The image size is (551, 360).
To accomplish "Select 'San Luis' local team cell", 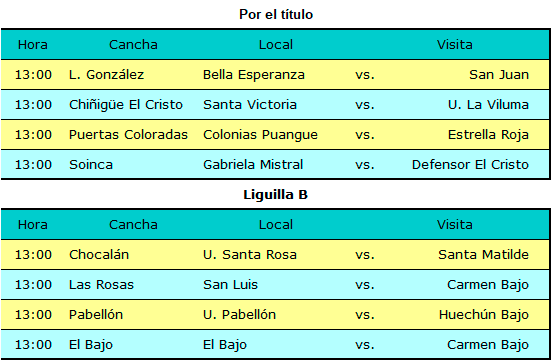I will pyautogui.click(x=231, y=284).
